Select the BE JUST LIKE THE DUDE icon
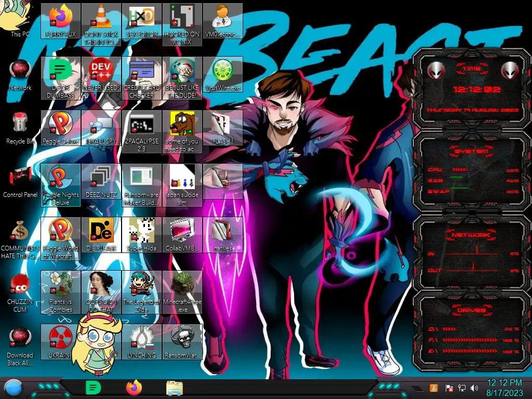The image size is (532, 399). coord(182,78)
